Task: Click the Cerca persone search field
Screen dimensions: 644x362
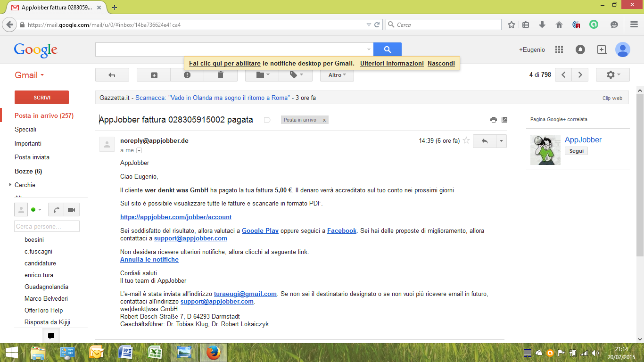Action: click(x=47, y=226)
